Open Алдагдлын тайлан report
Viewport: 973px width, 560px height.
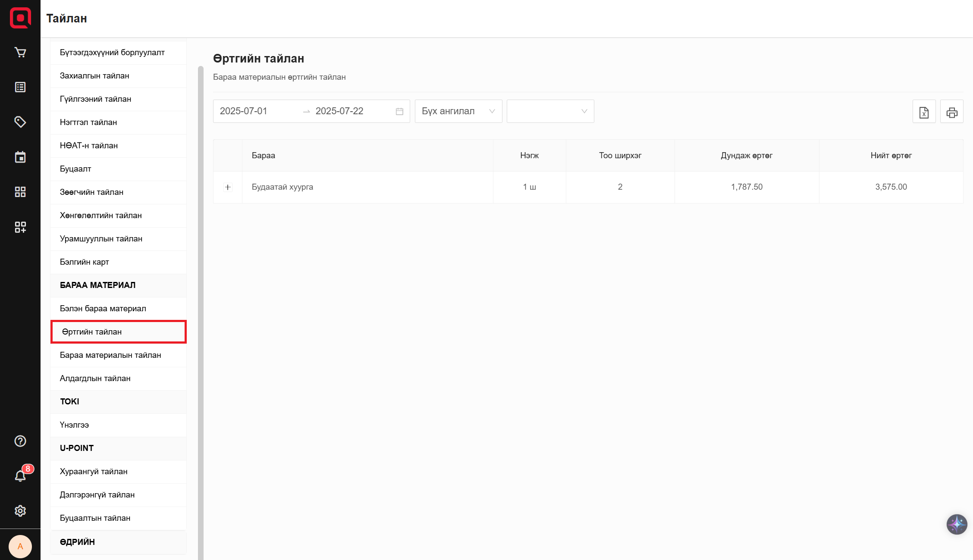[95, 379]
